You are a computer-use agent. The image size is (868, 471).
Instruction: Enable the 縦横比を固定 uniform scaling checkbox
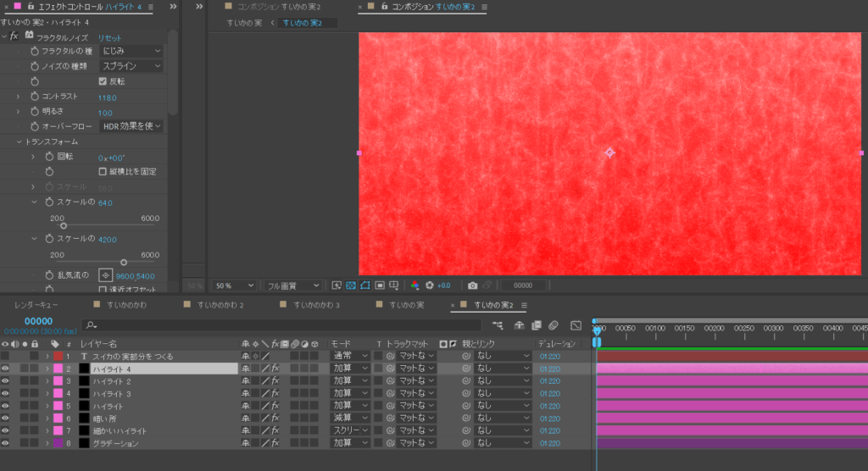coord(103,171)
